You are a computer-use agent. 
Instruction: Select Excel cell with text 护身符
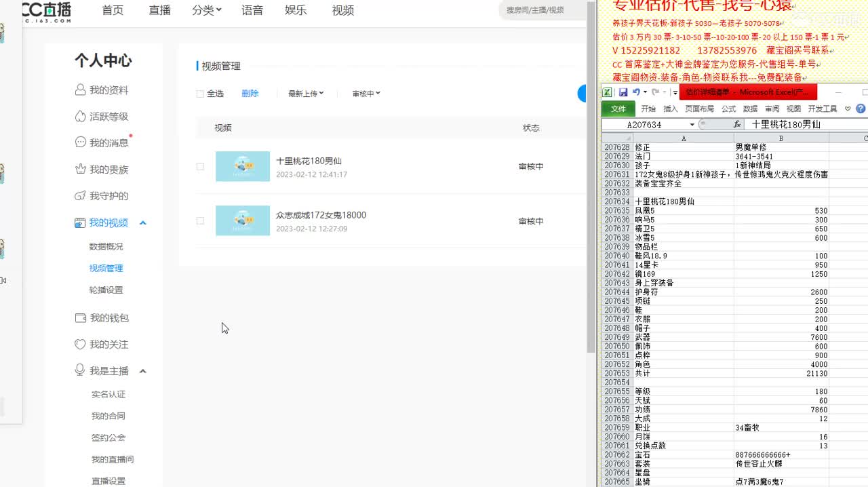[684, 292]
